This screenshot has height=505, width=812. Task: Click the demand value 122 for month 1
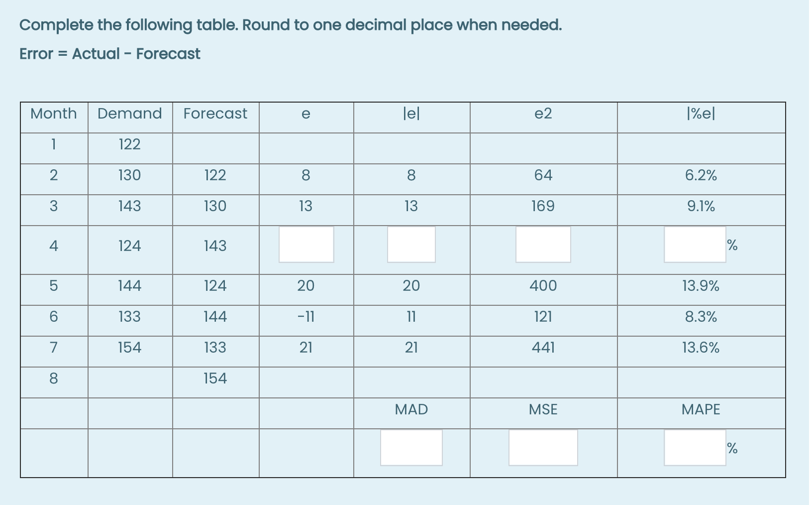click(x=129, y=144)
